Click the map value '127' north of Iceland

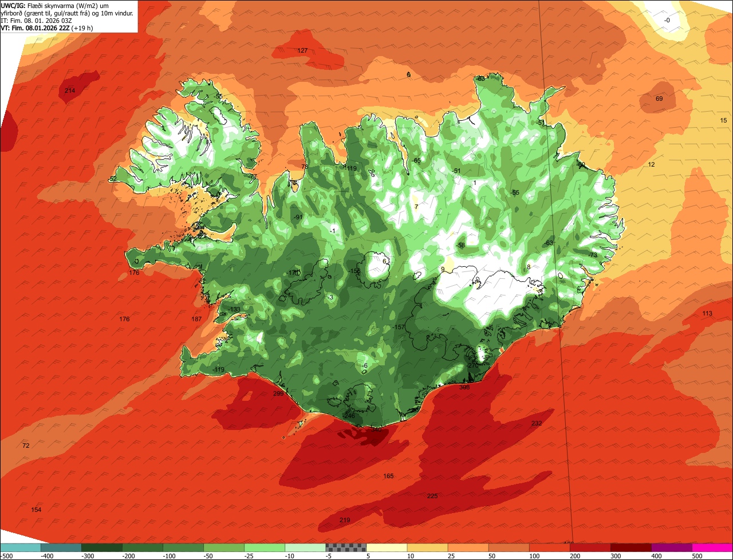pyautogui.click(x=302, y=50)
